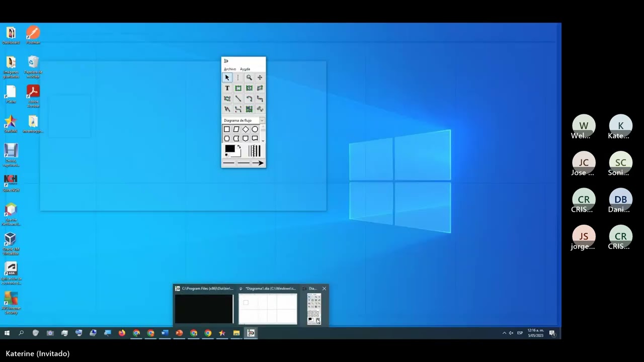Click the taskbar clock and date
The height and width of the screenshot is (362, 644).
[536, 333]
